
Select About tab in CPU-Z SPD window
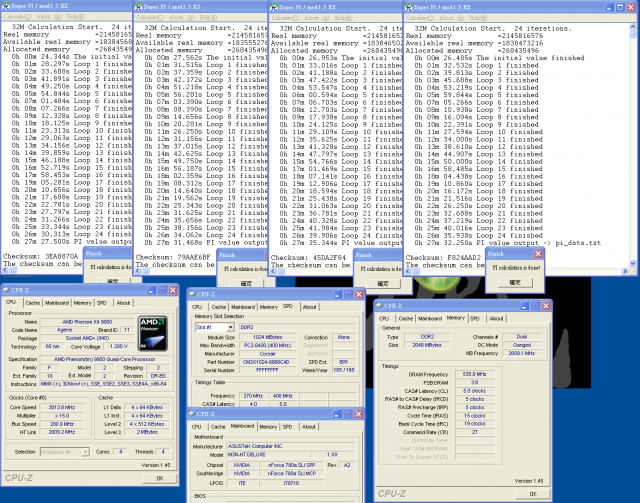pos(309,307)
